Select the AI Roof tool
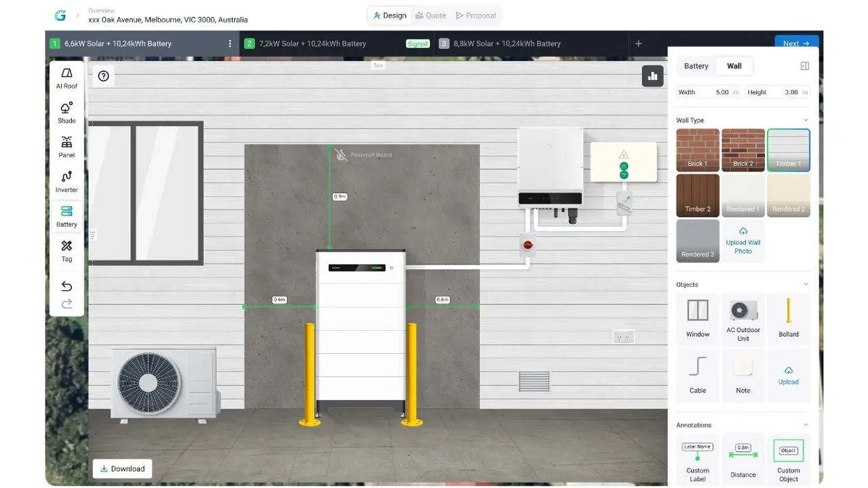 pos(66,78)
